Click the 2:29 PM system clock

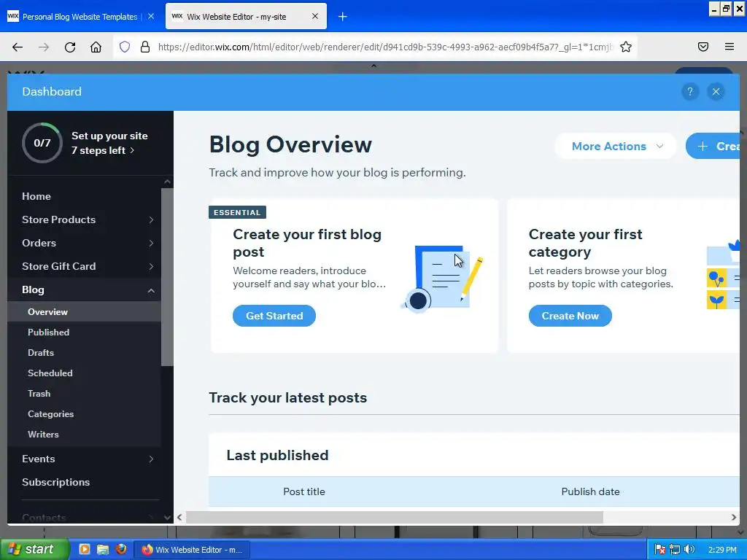coord(722,550)
